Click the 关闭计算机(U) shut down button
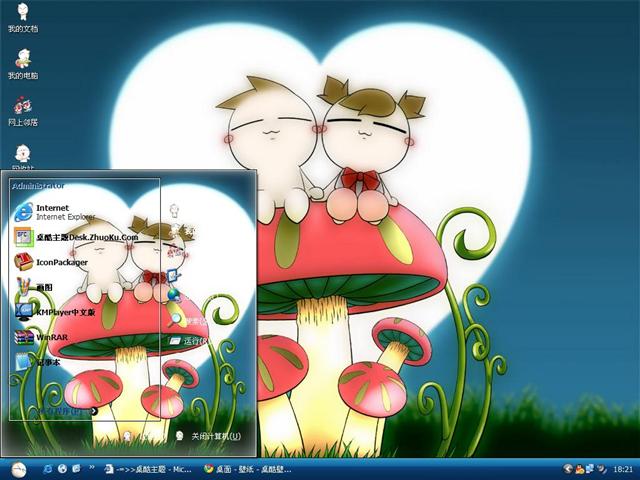Screen dimensions: 640x480 (x=208, y=436)
